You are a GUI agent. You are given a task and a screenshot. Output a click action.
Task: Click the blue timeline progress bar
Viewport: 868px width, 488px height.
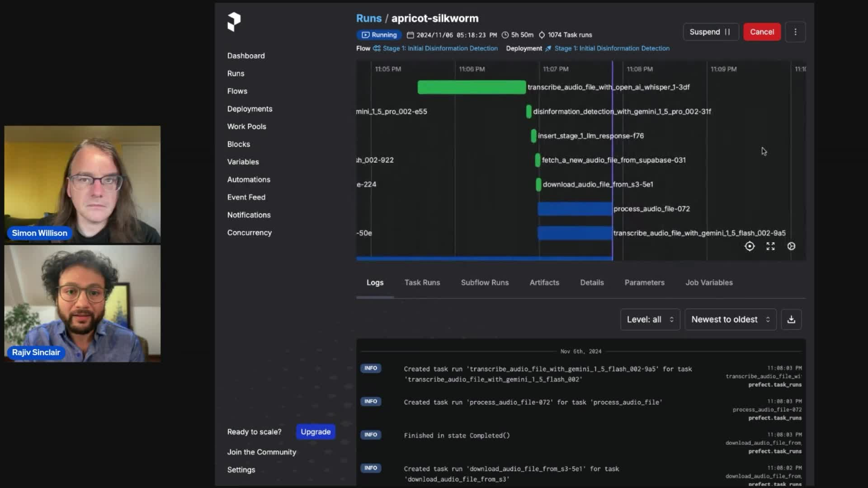click(x=484, y=258)
